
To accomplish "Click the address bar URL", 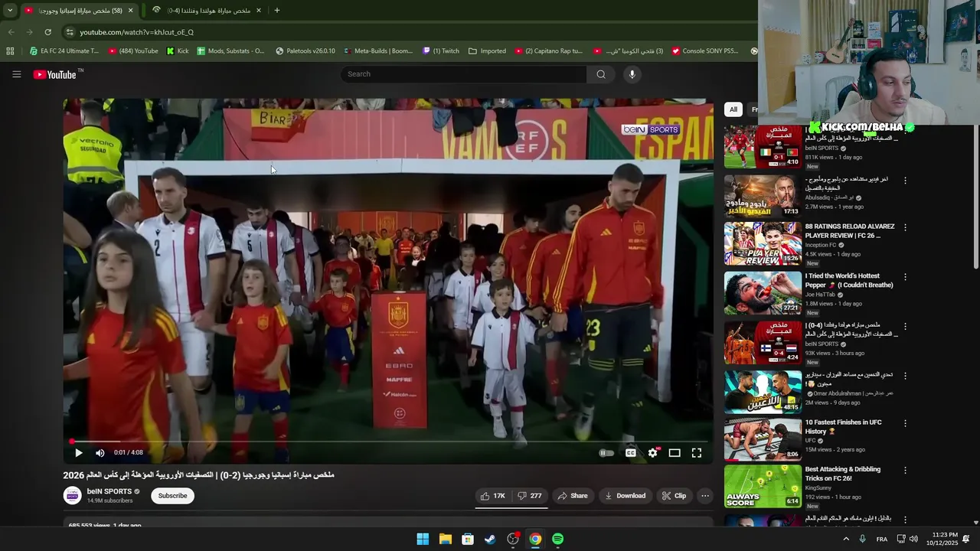I will (x=137, y=32).
